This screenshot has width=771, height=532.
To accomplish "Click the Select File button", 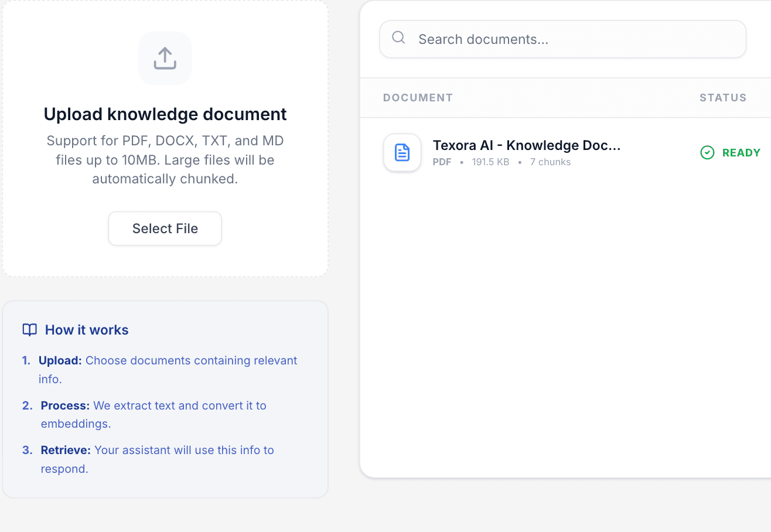I will pyautogui.click(x=165, y=229).
